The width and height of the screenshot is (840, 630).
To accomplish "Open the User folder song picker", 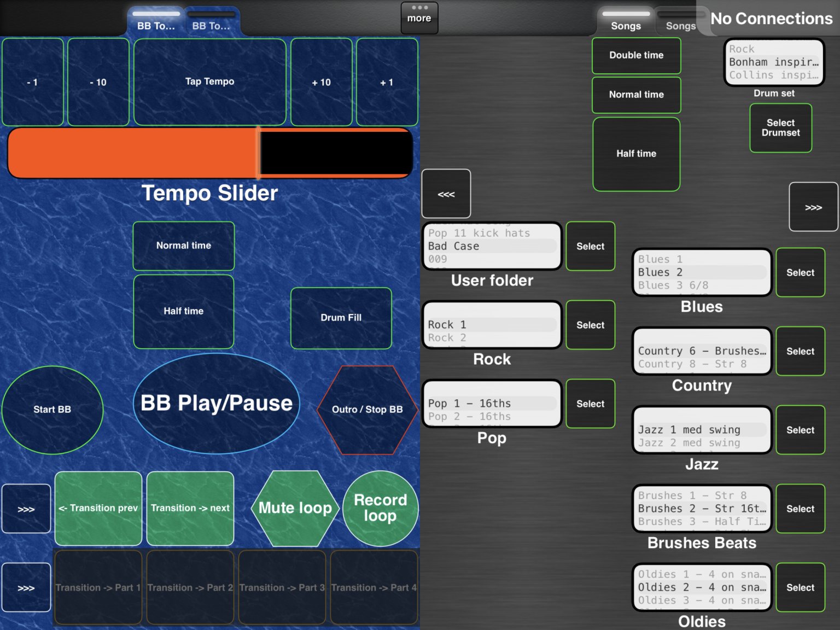I will [x=492, y=246].
